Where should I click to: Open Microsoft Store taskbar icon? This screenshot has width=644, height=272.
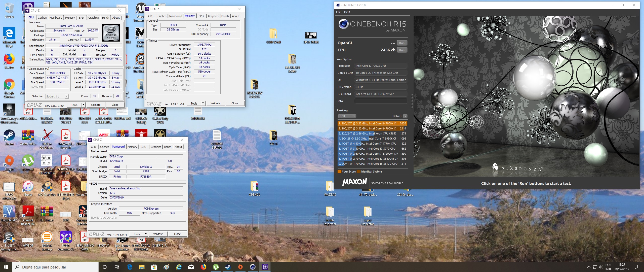(154, 267)
